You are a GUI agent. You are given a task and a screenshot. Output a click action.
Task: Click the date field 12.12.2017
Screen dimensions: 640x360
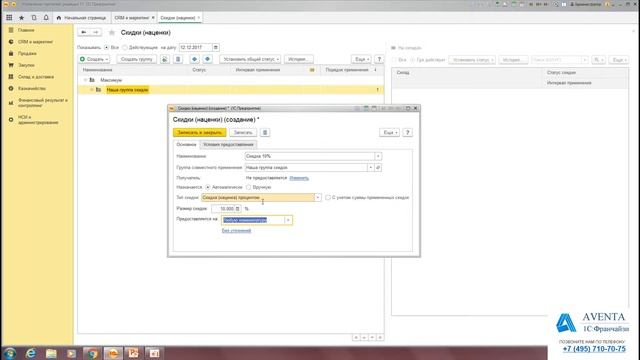[195, 48]
